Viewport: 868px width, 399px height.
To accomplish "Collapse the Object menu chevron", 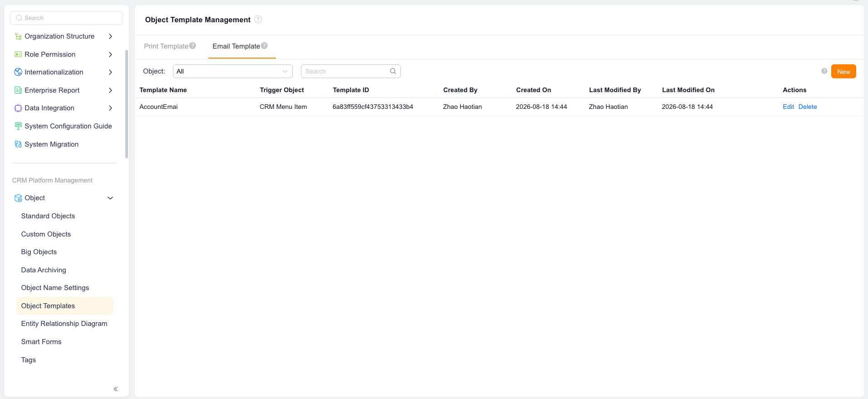I will [110, 198].
